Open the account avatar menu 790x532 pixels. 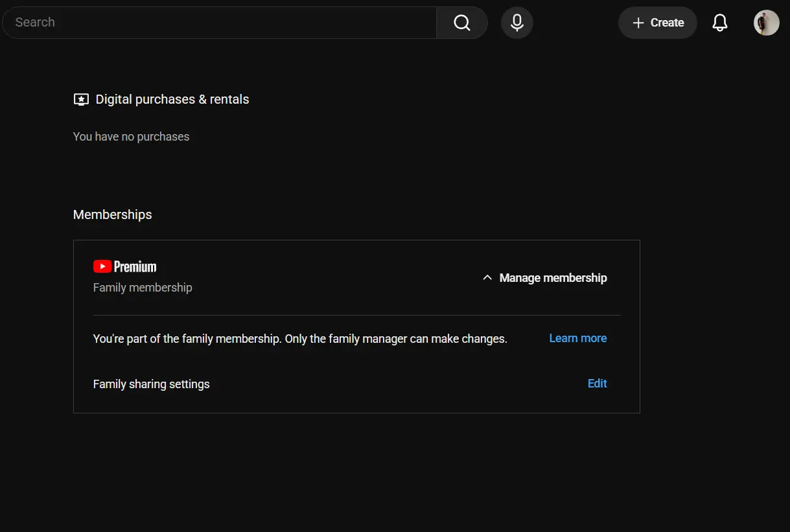(767, 23)
